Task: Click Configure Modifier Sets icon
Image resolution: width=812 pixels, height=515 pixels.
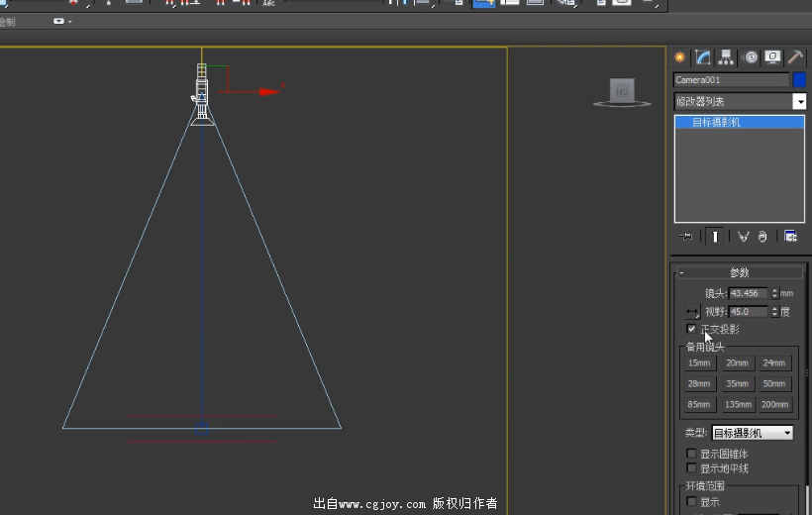Action: pyautogui.click(x=790, y=237)
